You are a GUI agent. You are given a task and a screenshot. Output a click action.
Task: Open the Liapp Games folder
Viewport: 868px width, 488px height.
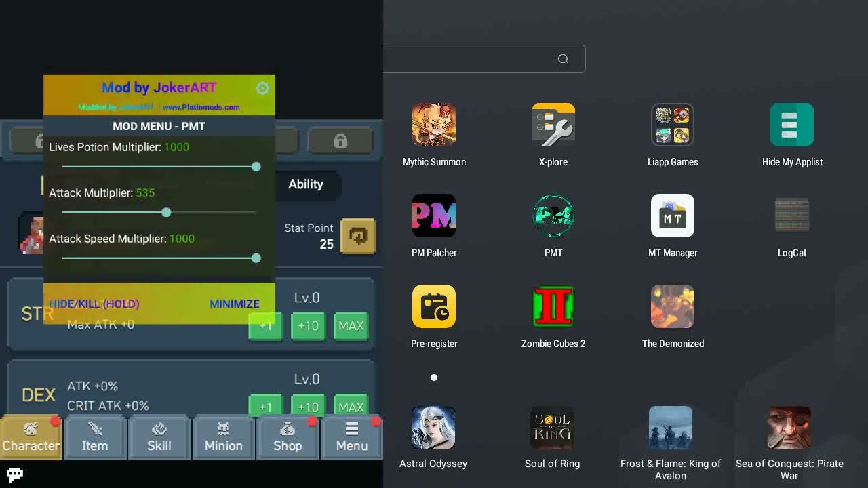(x=673, y=125)
